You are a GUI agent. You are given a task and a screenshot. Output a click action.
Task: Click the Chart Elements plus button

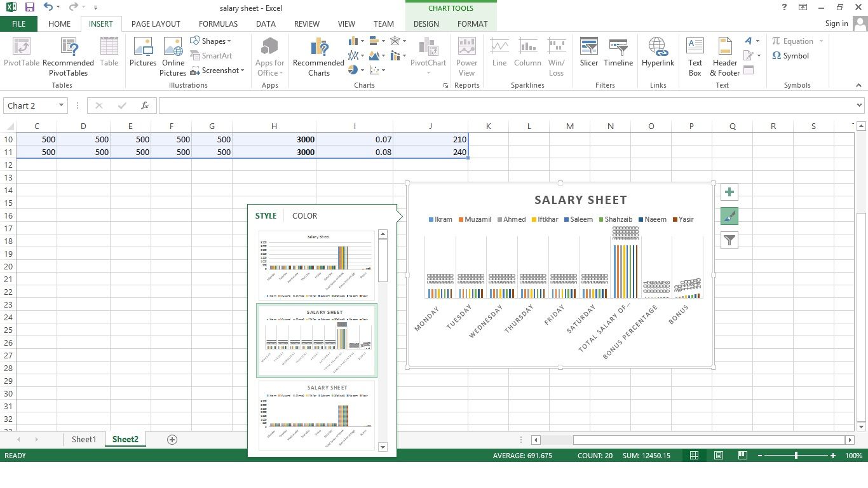coord(729,192)
